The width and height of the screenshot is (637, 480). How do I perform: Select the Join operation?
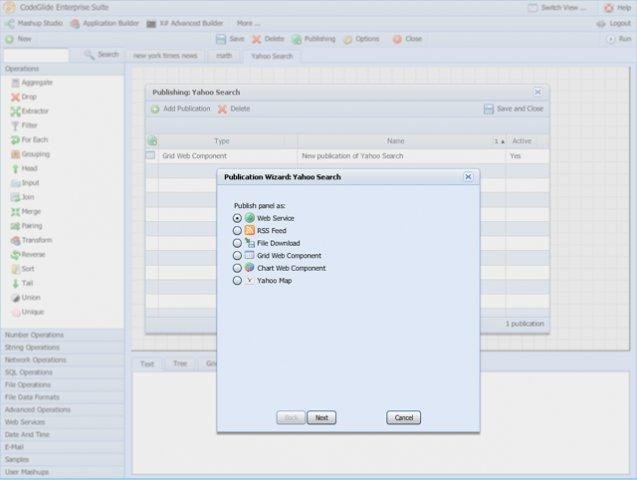pyautogui.click(x=23, y=197)
